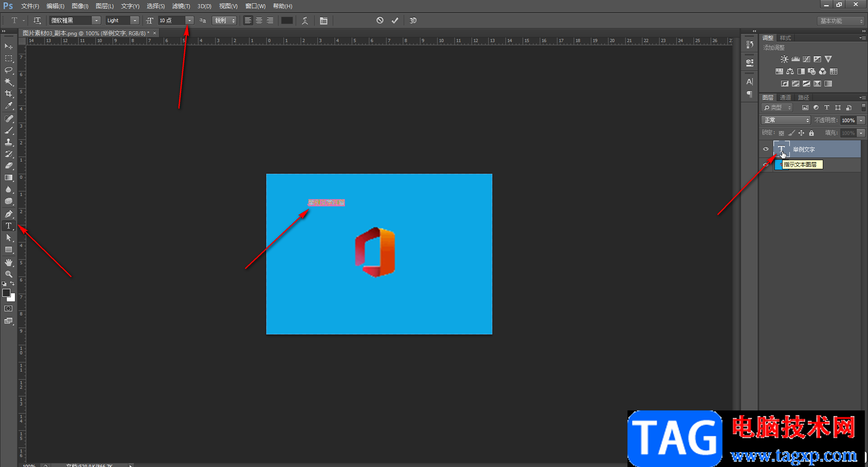
Task: Open the 滤镜(T) menu
Action: (181, 6)
